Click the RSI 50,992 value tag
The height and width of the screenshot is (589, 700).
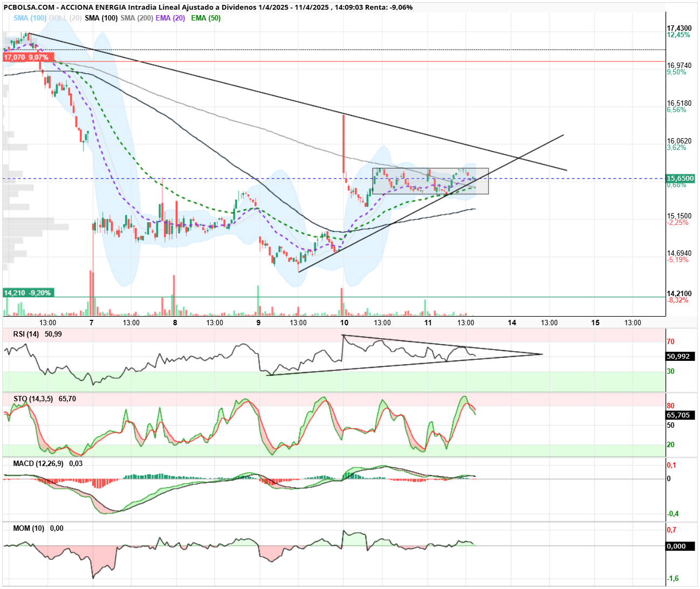point(681,357)
